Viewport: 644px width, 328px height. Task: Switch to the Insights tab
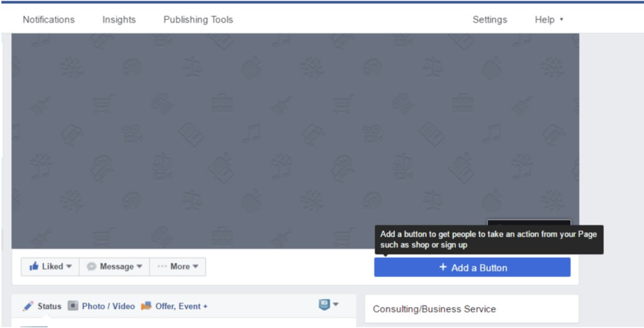119,19
